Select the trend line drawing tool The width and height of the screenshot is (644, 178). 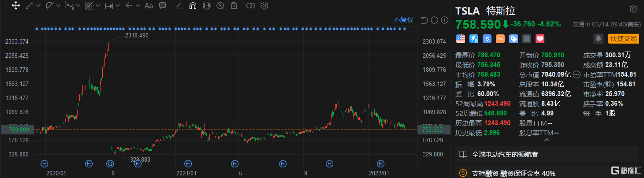pos(30,6)
